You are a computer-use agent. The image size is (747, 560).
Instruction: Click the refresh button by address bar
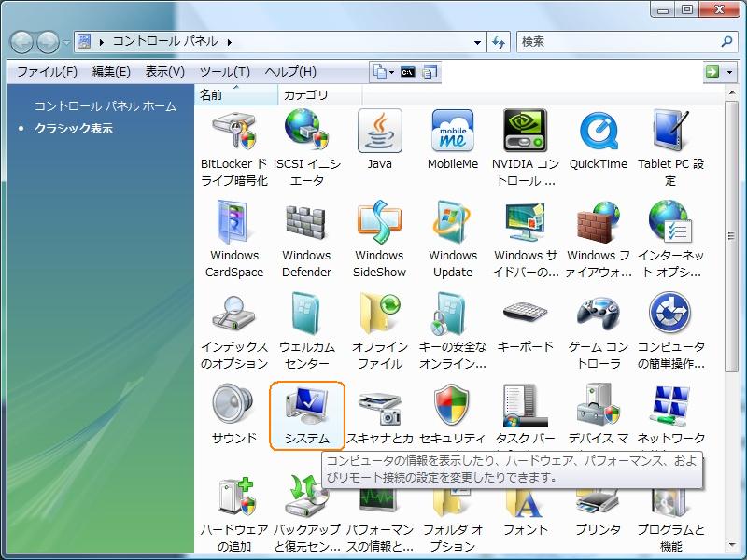point(499,42)
